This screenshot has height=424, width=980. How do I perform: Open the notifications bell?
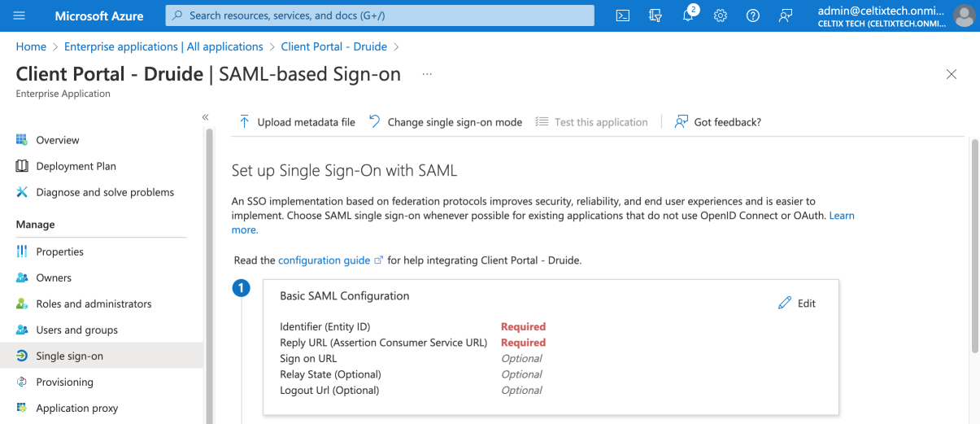tap(688, 15)
